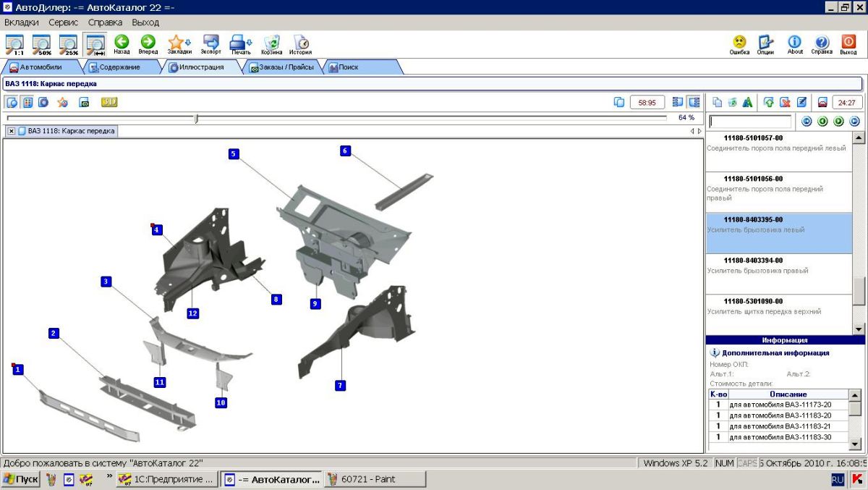The image size is (868, 490).
Task: Go forward with Вперед button
Action: point(148,45)
